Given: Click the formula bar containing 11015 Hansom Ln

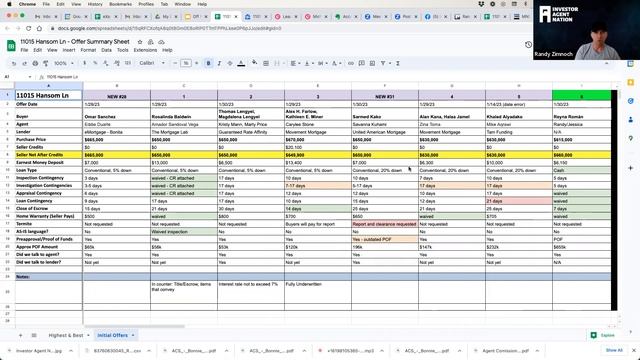Looking at the screenshot, I should click(327, 77).
